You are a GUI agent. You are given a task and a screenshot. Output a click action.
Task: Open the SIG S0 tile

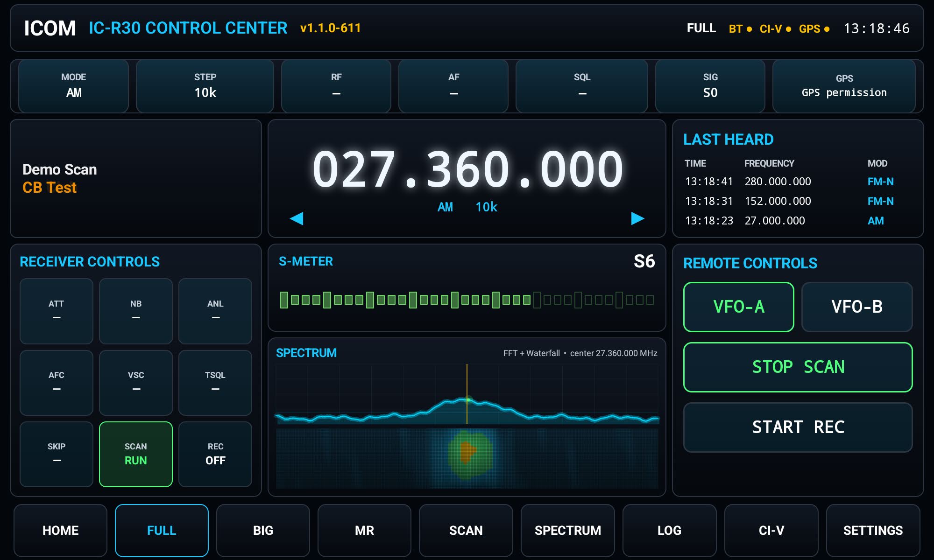pyautogui.click(x=710, y=86)
